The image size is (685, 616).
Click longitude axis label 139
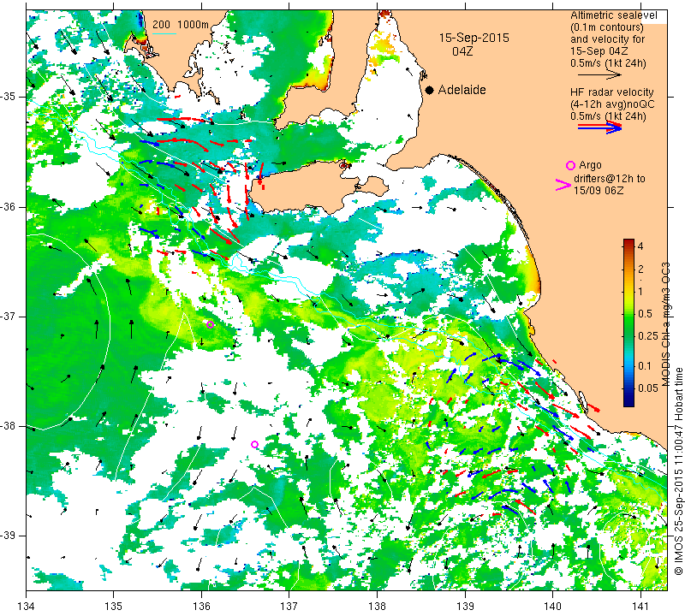(x=465, y=607)
